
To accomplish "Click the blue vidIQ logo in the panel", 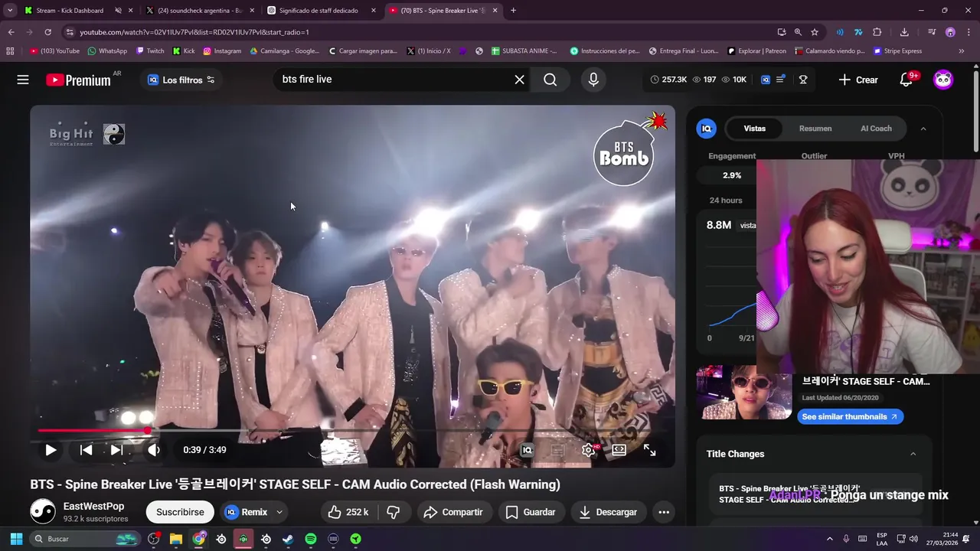I will 706,129.
